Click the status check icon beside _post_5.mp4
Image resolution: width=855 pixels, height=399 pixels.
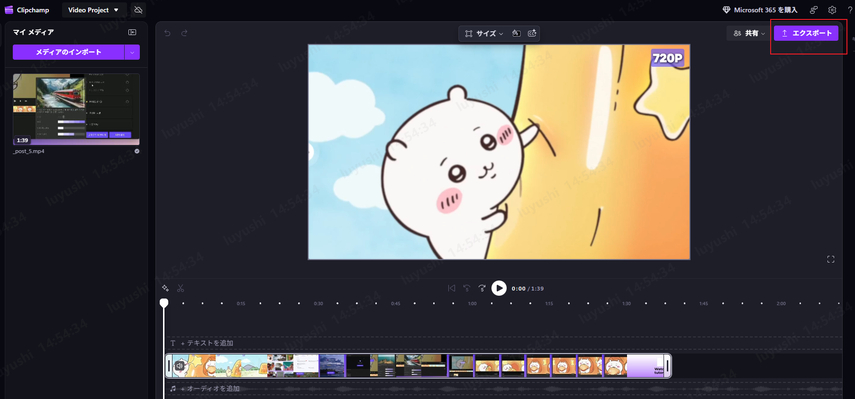(137, 151)
